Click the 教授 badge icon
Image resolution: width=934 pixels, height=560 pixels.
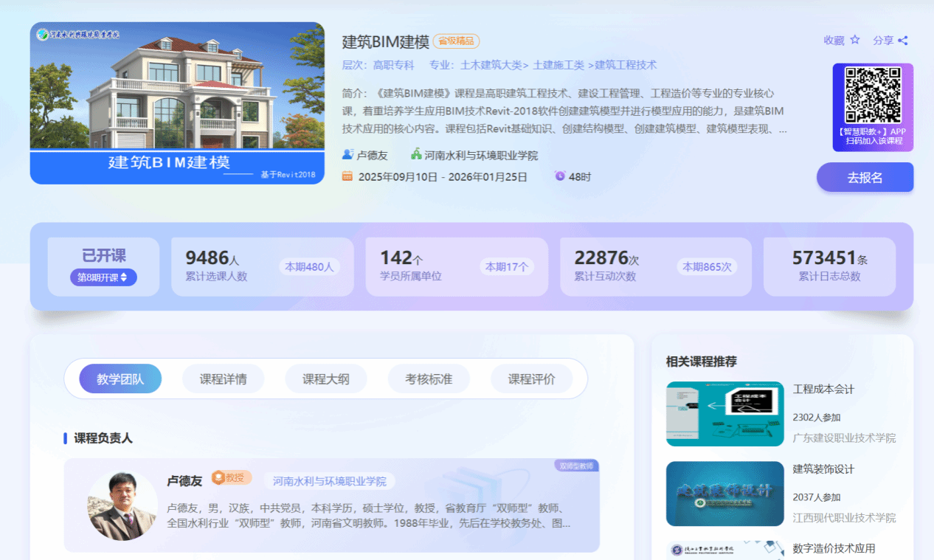[x=218, y=478]
